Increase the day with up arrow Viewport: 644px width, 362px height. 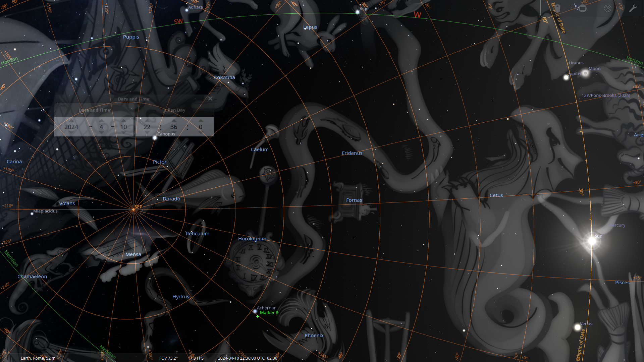123,120
